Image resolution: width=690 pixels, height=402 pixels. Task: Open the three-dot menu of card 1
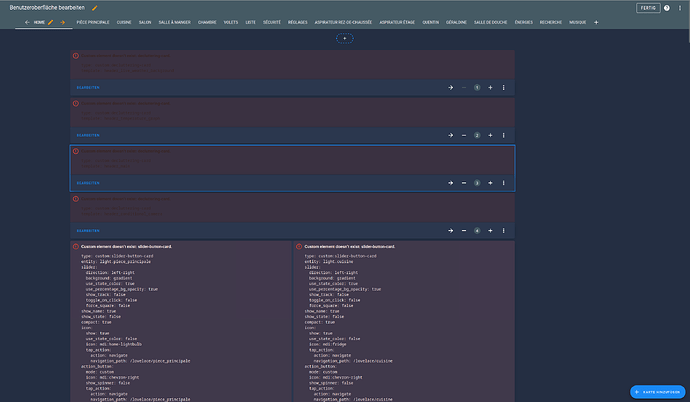[503, 88]
